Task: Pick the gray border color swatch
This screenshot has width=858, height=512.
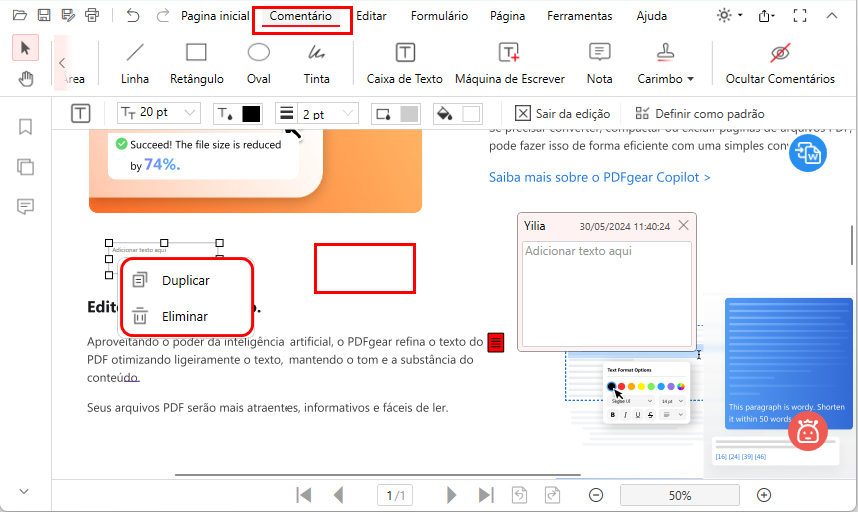Action: pyautogui.click(x=409, y=113)
